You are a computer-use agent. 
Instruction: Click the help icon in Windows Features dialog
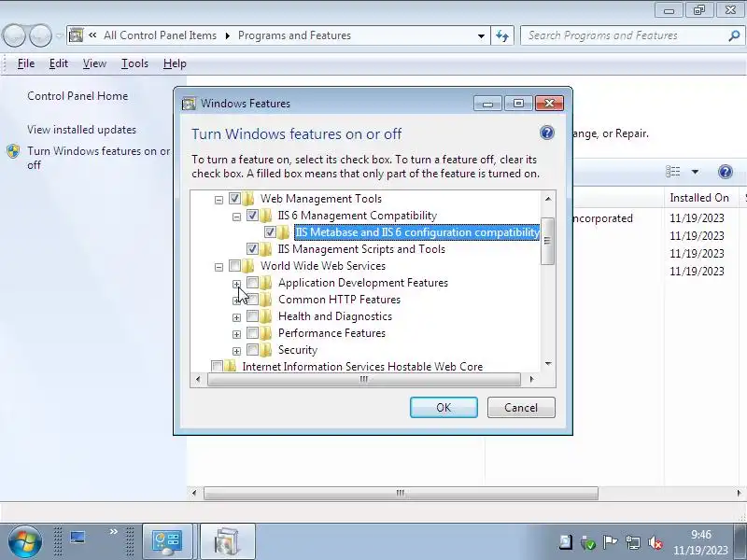pyautogui.click(x=547, y=133)
